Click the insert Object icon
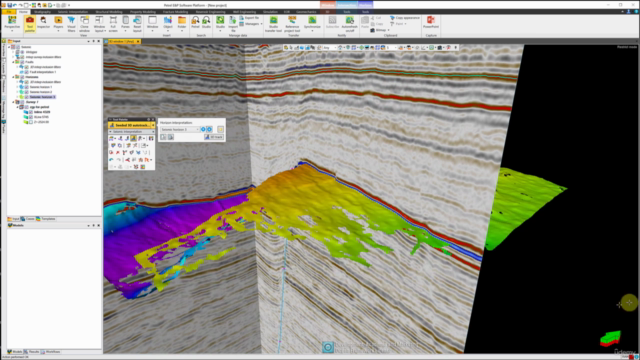 pyautogui.click(x=168, y=24)
